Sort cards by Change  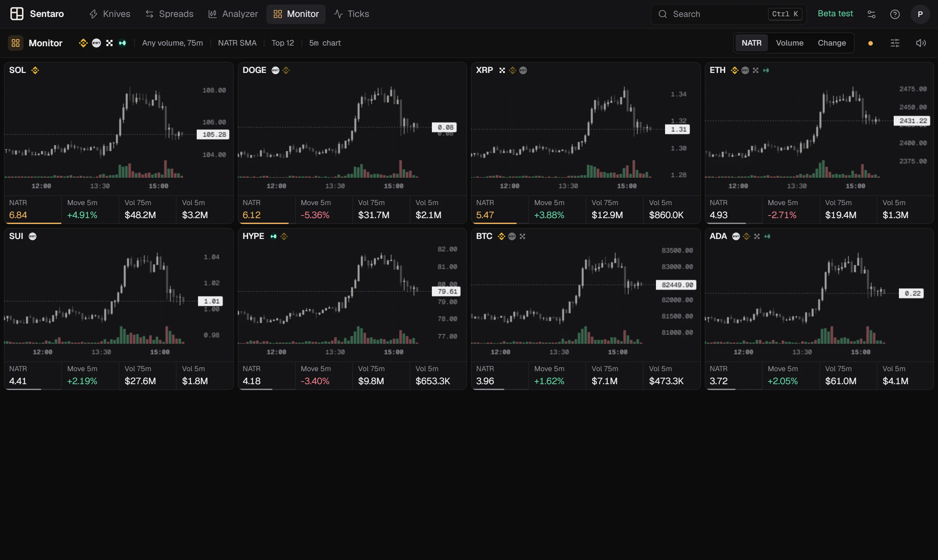click(x=831, y=43)
